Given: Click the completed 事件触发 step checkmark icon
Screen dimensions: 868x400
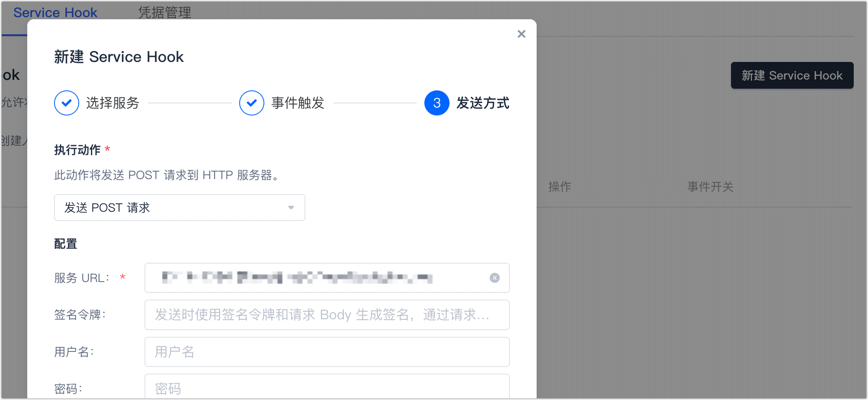Looking at the screenshot, I should [x=252, y=103].
